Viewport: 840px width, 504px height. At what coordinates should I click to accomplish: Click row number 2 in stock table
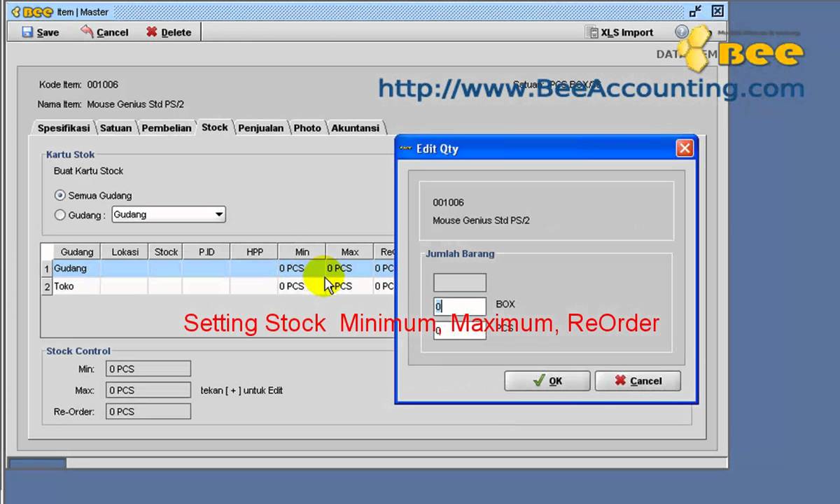coord(47,286)
